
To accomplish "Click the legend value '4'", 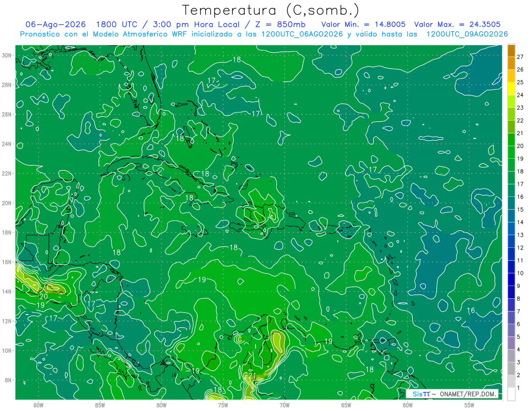I will pyautogui.click(x=518, y=350).
